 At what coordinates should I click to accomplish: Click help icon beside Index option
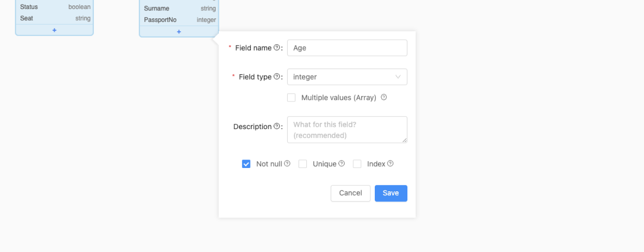tap(390, 164)
